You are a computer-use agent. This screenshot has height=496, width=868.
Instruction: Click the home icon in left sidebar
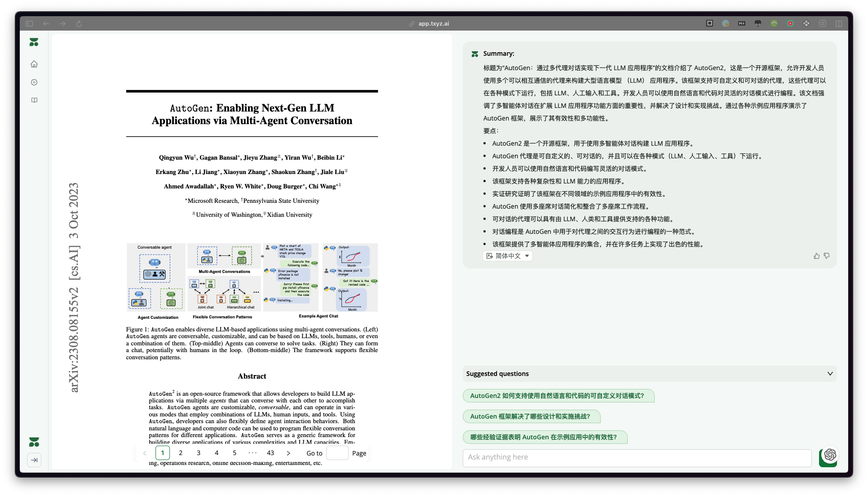34,64
